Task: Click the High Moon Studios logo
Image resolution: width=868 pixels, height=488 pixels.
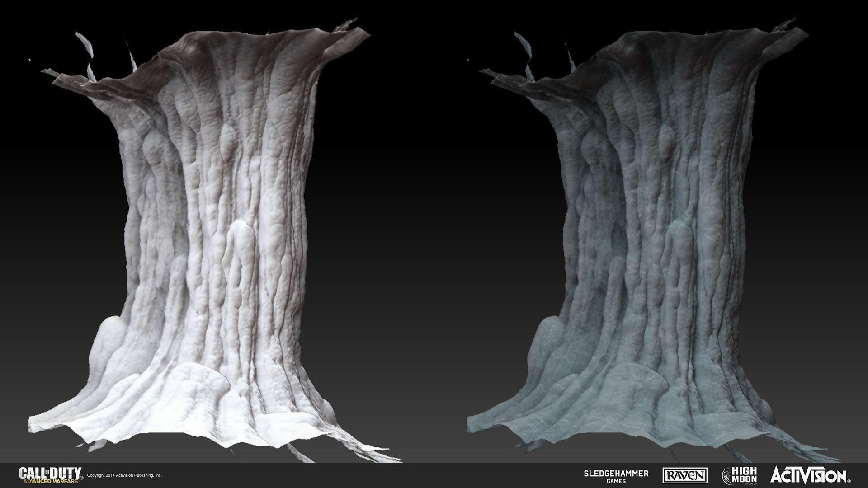Action: (x=740, y=475)
